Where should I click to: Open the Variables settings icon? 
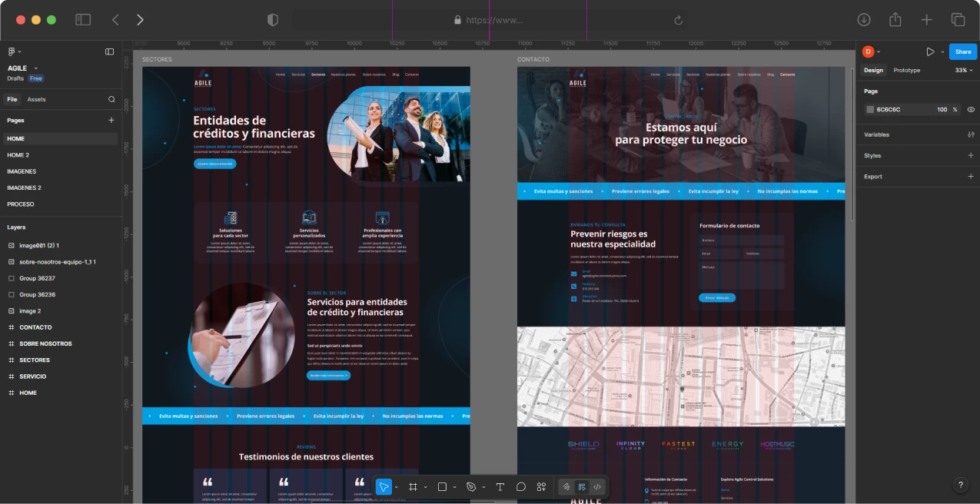[971, 134]
